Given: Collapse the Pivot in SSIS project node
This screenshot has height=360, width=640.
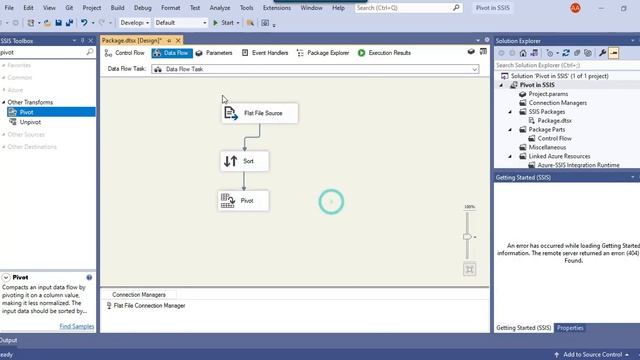Looking at the screenshot, I should 501,85.
